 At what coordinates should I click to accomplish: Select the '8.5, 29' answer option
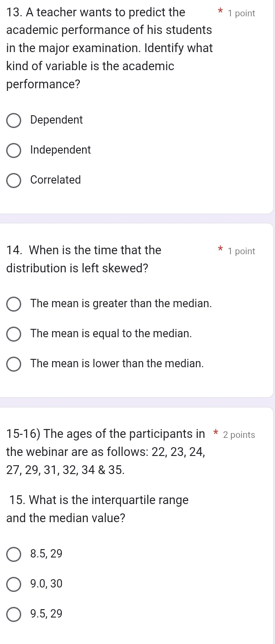pyautogui.click(x=14, y=554)
